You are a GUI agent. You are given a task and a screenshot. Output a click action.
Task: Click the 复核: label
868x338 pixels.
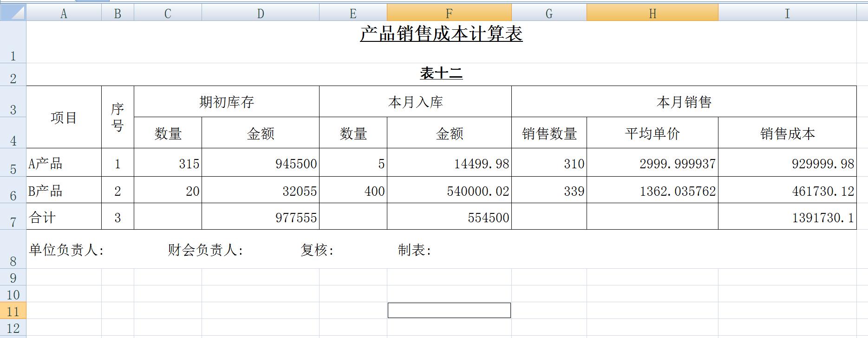[x=317, y=250]
